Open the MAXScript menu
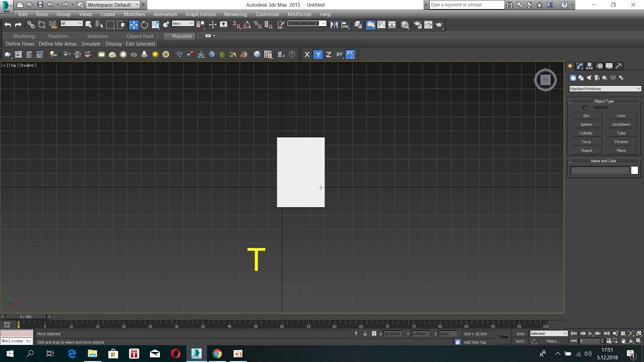This screenshot has width=644, height=362. tap(299, 14)
